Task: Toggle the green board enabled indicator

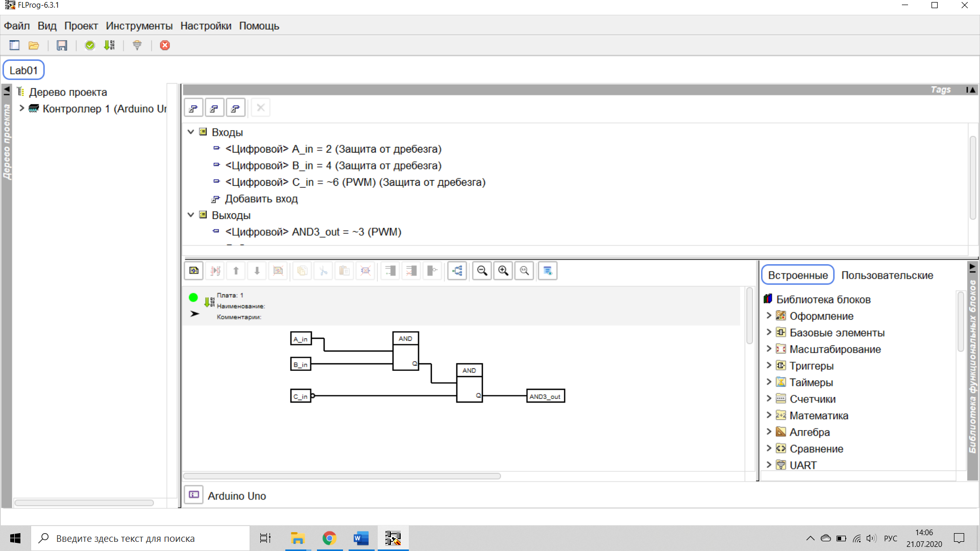Action: [193, 297]
